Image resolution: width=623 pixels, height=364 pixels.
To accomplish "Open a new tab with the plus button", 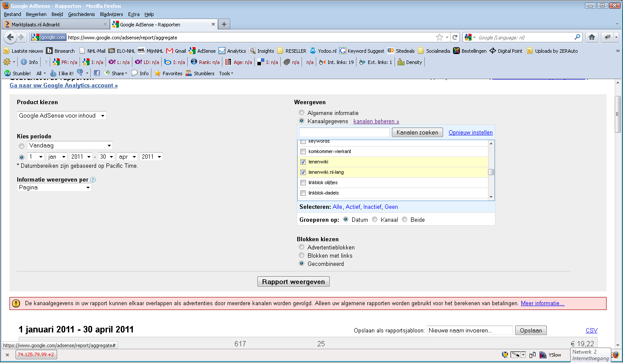I will [224, 24].
